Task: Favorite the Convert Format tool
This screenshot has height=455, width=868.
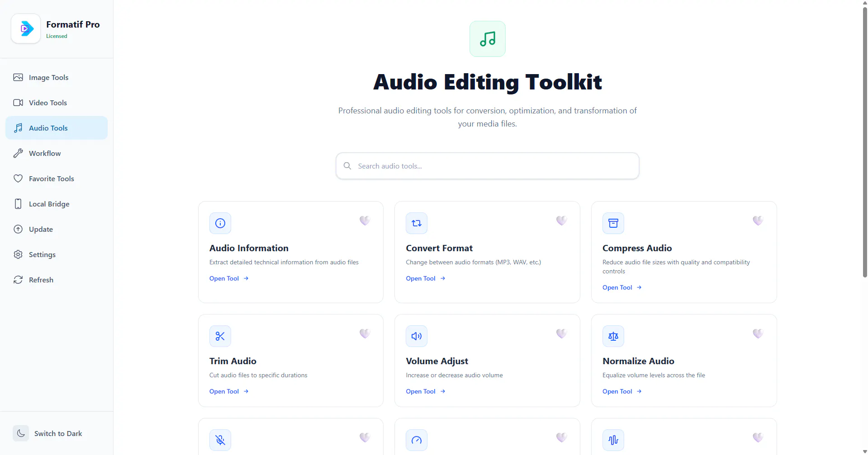Action: (x=561, y=220)
